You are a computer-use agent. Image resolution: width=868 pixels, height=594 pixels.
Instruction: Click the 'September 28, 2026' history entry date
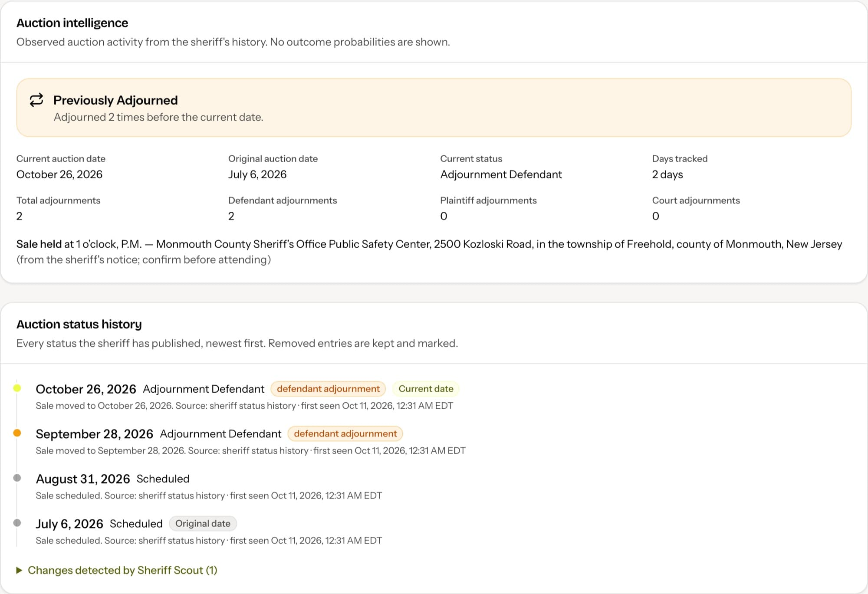pos(94,434)
